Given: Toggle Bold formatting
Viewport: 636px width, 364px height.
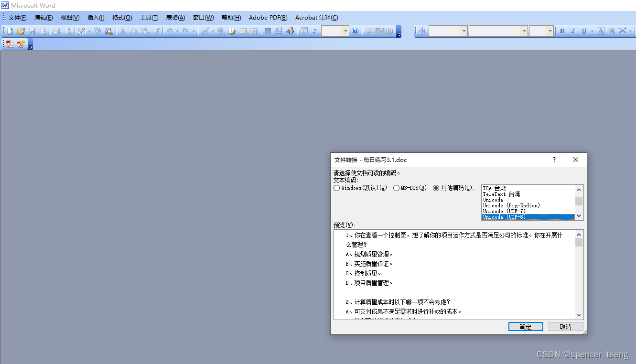Looking at the screenshot, I should click(562, 31).
